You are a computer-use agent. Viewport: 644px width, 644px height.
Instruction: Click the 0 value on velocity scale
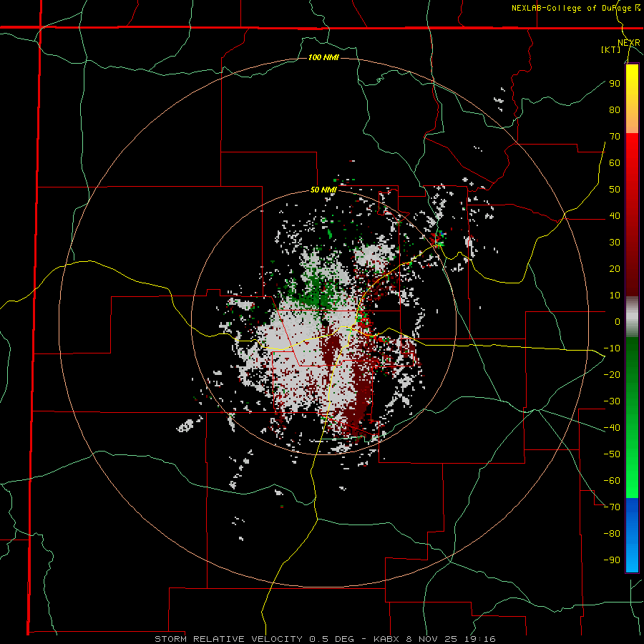(617, 322)
